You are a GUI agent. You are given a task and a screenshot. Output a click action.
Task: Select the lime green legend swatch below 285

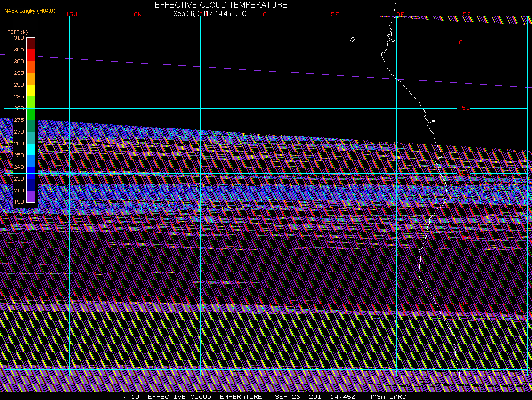click(x=31, y=103)
